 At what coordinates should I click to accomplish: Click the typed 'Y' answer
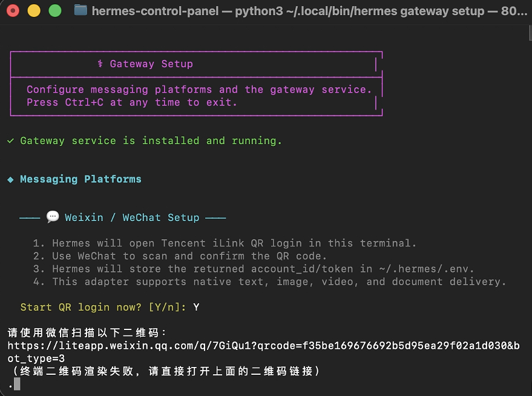(x=196, y=308)
